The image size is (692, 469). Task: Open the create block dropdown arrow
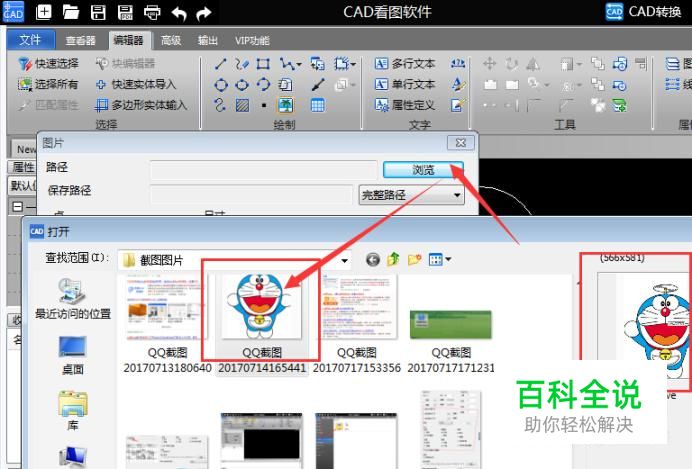pos(353,64)
